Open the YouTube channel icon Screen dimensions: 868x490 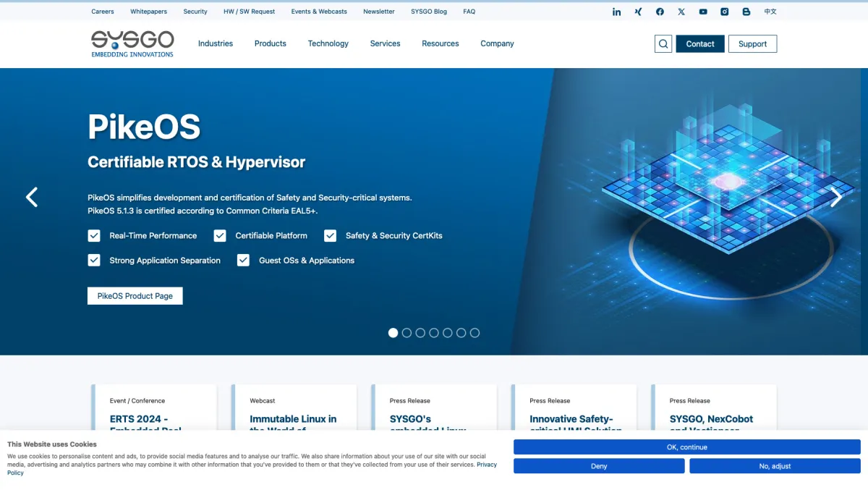(703, 12)
